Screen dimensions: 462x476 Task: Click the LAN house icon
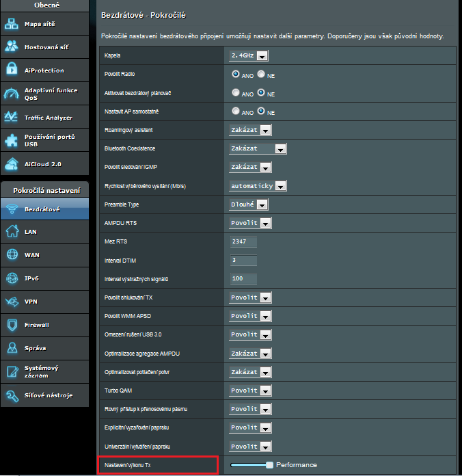tap(12, 231)
